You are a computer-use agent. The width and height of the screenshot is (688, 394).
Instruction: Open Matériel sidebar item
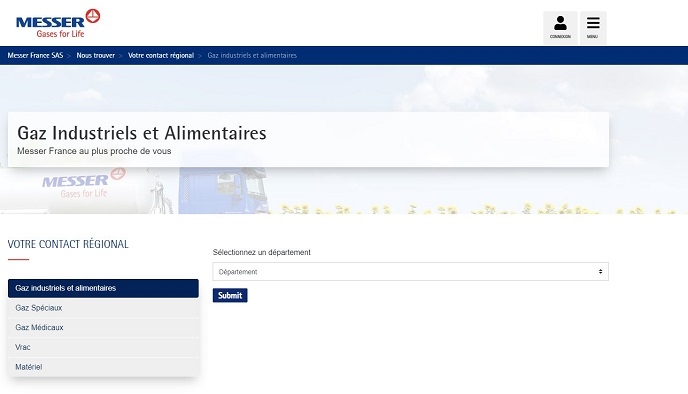pos(103,367)
